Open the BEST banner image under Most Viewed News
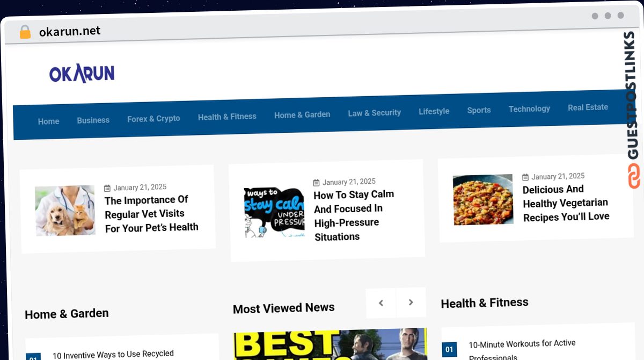Image resolution: width=644 pixels, height=360 pixels. 331,344
